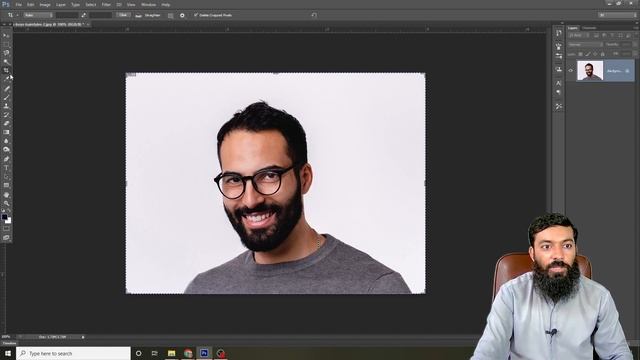Select the Rectangle shape tool
This screenshot has height=360, width=640.
tap(6, 185)
